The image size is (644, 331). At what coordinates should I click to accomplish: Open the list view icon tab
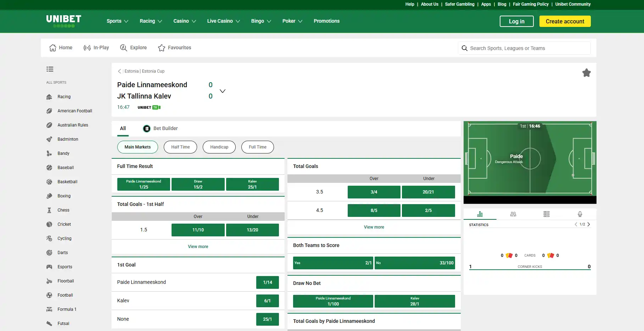[547, 214]
